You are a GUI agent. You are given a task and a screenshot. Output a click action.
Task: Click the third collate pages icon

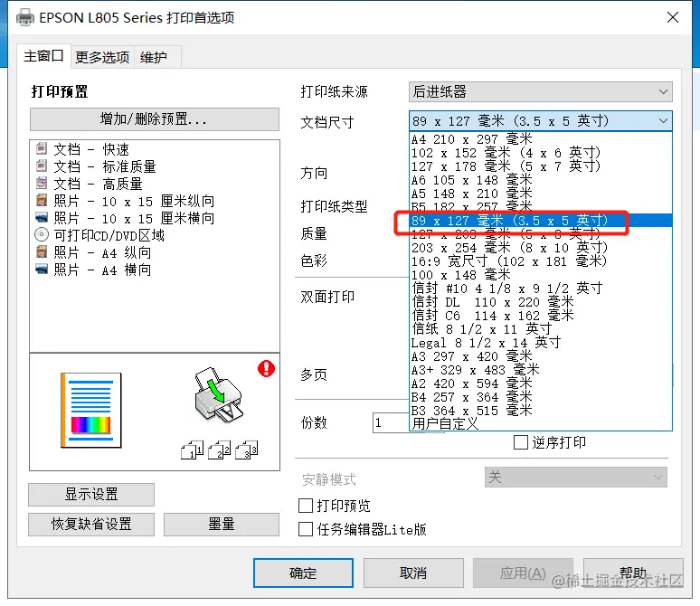(246, 450)
